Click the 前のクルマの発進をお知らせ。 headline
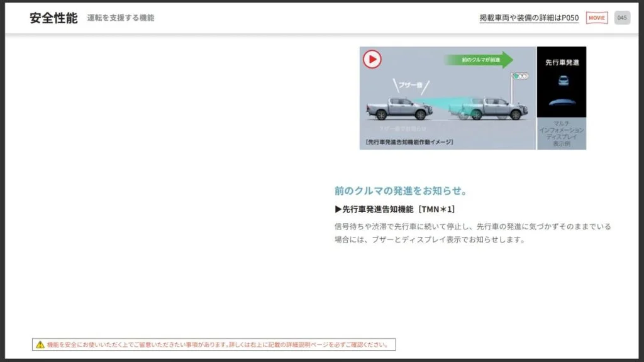The image size is (644, 362). coord(401,190)
